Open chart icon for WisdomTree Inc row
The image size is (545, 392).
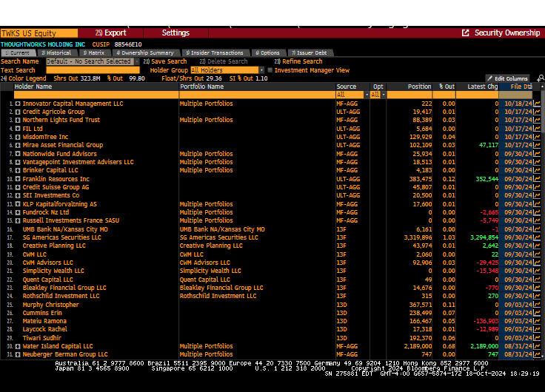[537, 137]
